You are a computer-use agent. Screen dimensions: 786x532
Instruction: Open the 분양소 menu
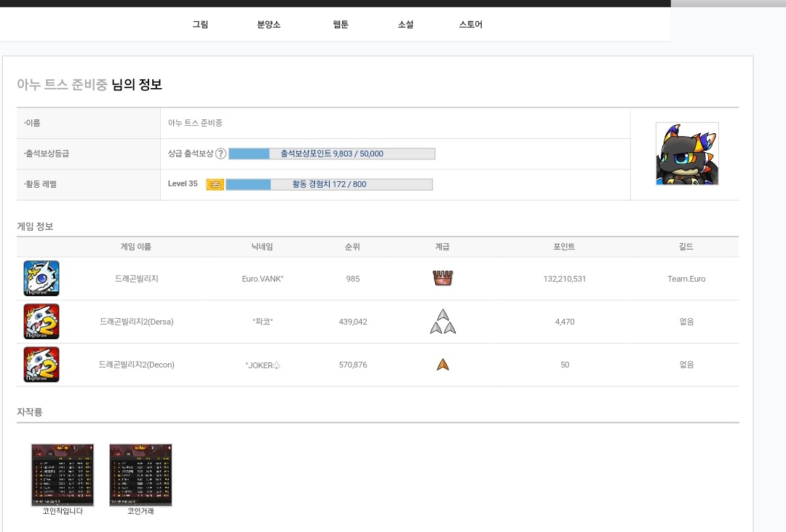tap(269, 24)
